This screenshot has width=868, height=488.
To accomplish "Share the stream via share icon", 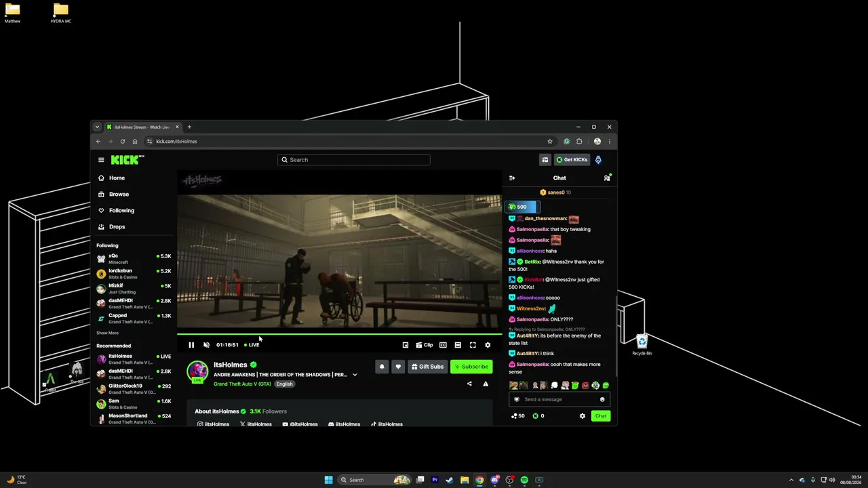I will coord(469,384).
